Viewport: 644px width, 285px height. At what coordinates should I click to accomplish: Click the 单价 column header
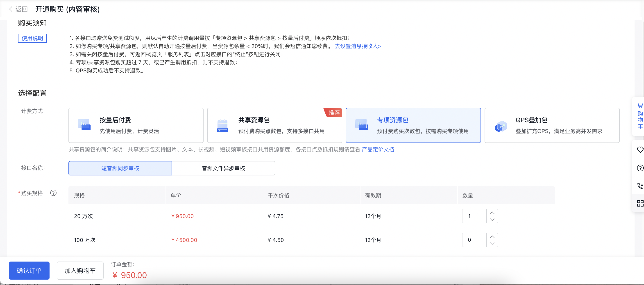point(176,195)
